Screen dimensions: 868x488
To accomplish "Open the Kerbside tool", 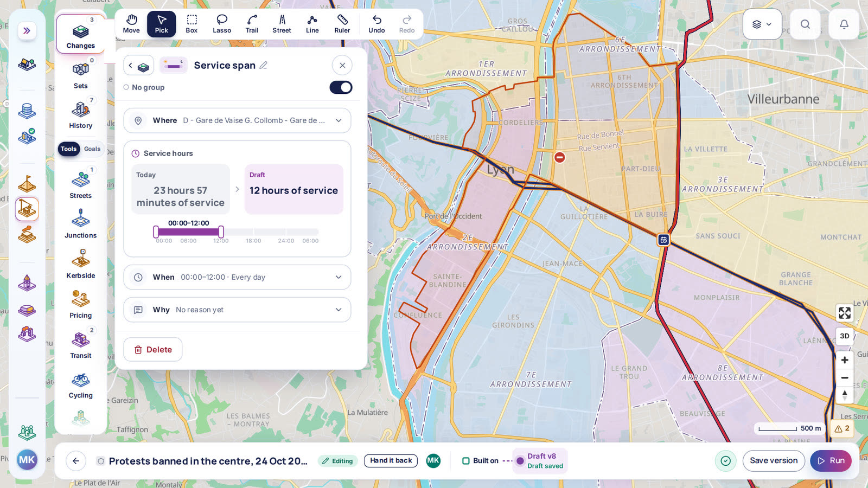I will pos(81,264).
